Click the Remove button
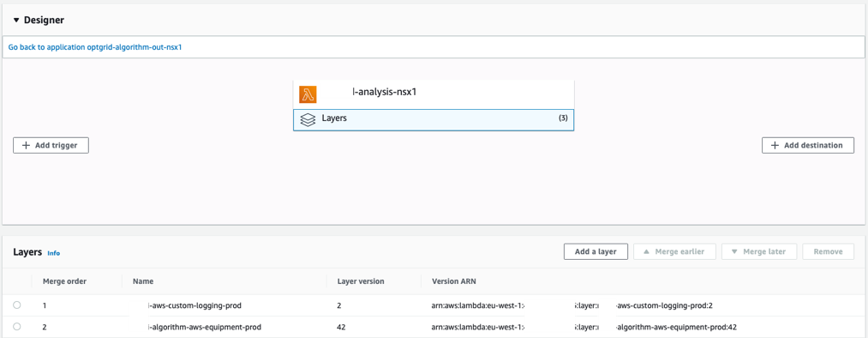Screen dimensions: 868x338 tap(828, 251)
